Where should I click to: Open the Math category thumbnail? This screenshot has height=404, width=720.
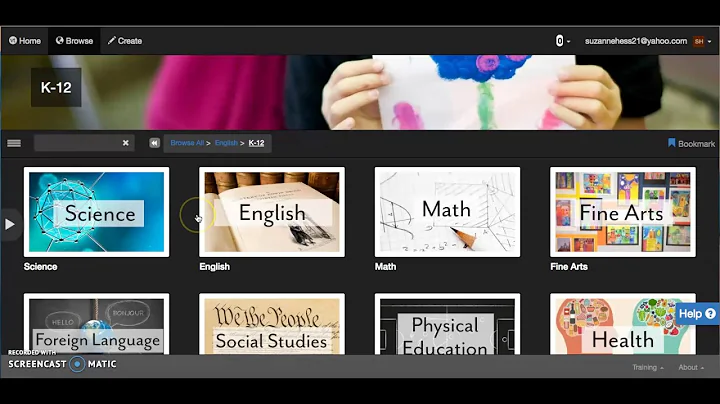[447, 212]
